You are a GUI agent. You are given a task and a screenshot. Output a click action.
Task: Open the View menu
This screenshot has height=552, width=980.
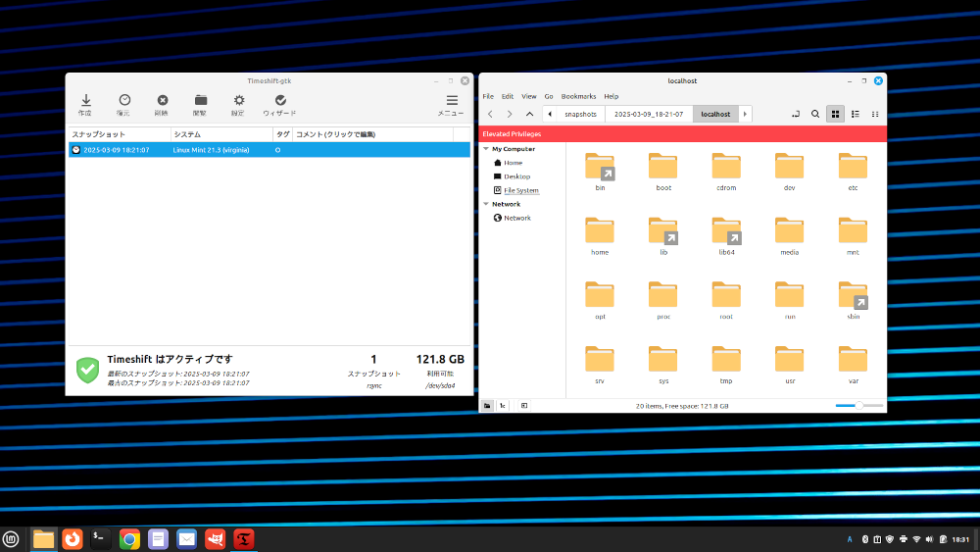point(529,96)
